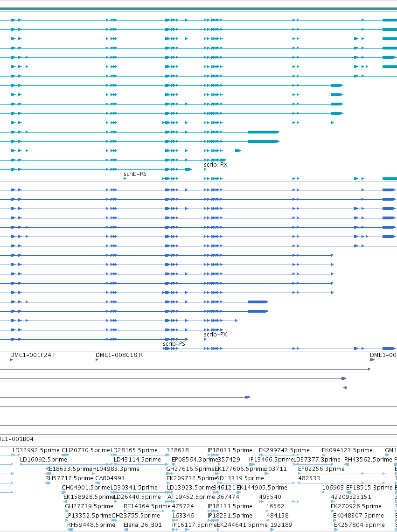397x532 pixels.
Task: Select EST LD28165.5prime
Action: [x=134, y=450]
